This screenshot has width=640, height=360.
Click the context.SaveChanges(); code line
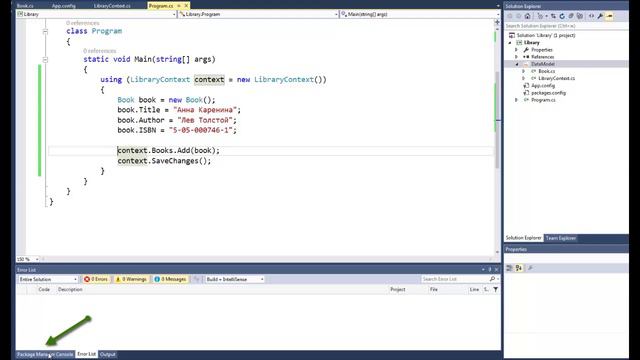164,161
